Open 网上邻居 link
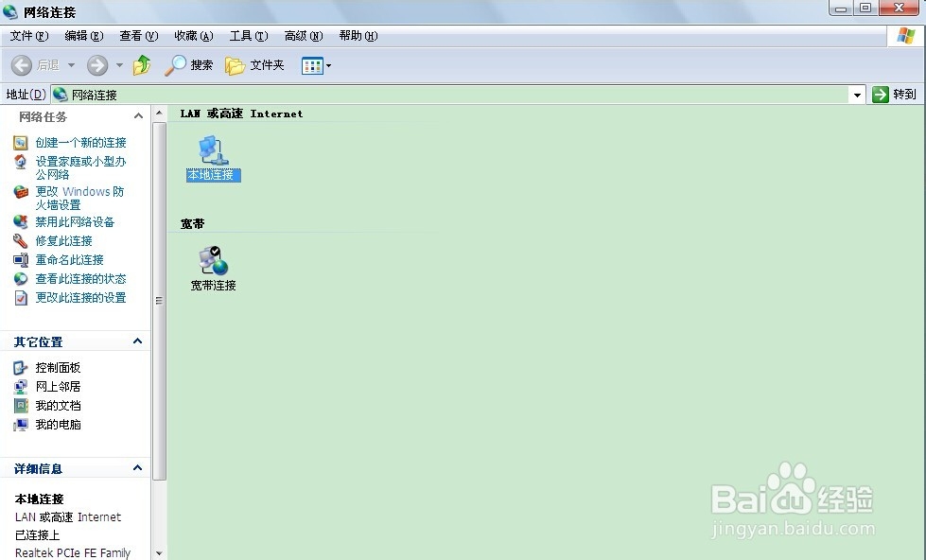The width and height of the screenshot is (926, 560). [x=58, y=387]
